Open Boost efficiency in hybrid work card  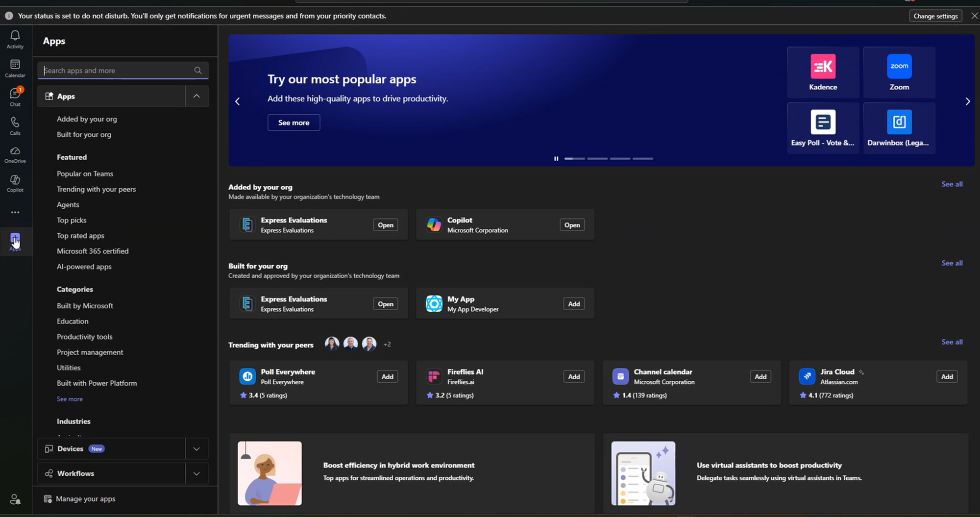click(412, 473)
